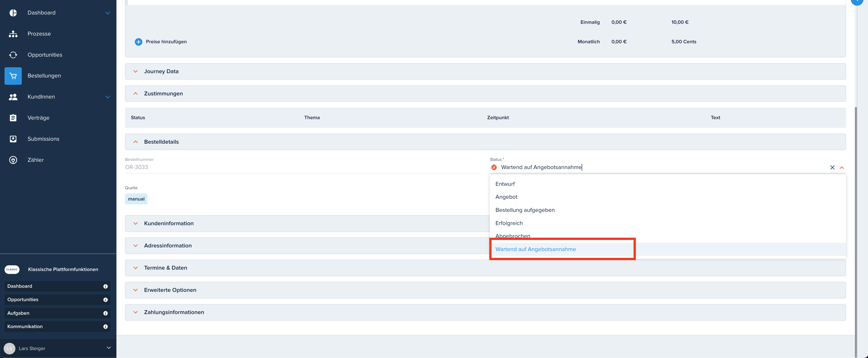Expand the Zahlungsinformationen section
Image resolution: width=868 pixels, height=358 pixels.
pyautogui.click(x=135, y=312)
